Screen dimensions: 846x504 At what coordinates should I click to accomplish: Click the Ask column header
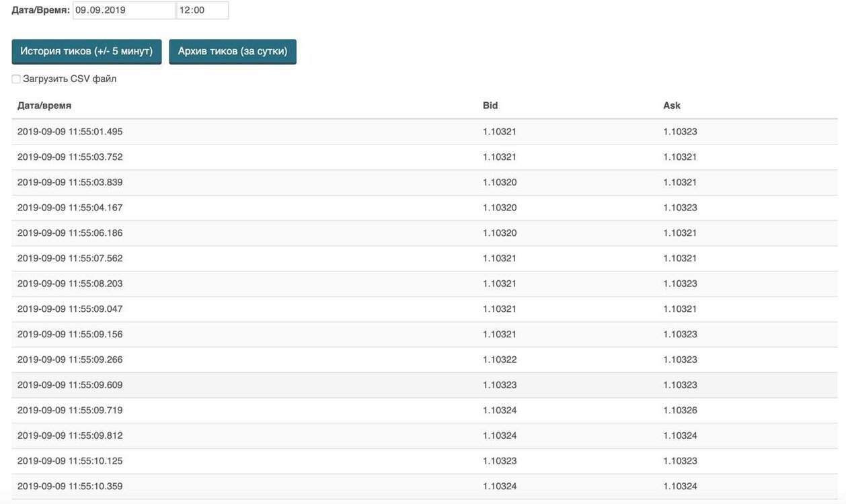(672, 106)
